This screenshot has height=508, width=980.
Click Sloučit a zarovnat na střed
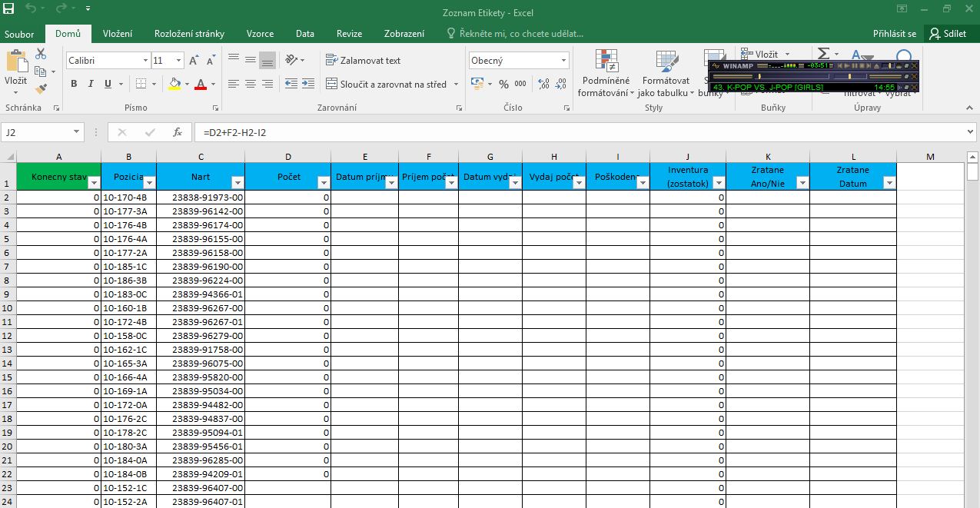[387, 84]
